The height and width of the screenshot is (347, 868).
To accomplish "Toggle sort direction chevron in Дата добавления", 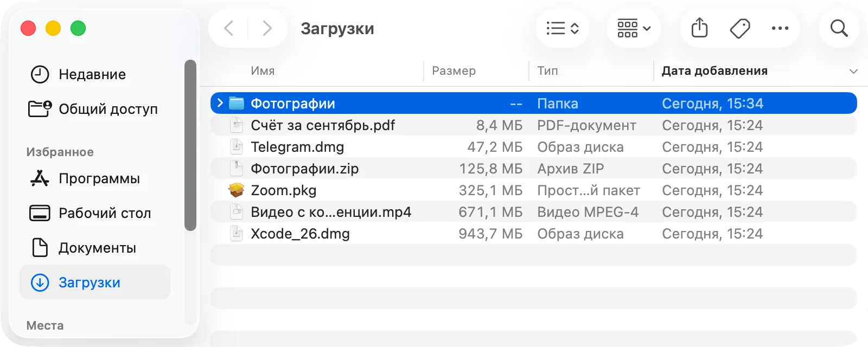I will point(853,71).
